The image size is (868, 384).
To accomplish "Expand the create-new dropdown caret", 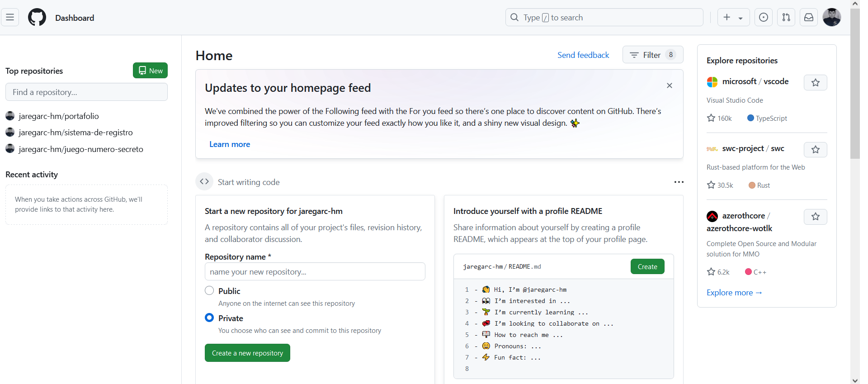I will pos(741,18).
